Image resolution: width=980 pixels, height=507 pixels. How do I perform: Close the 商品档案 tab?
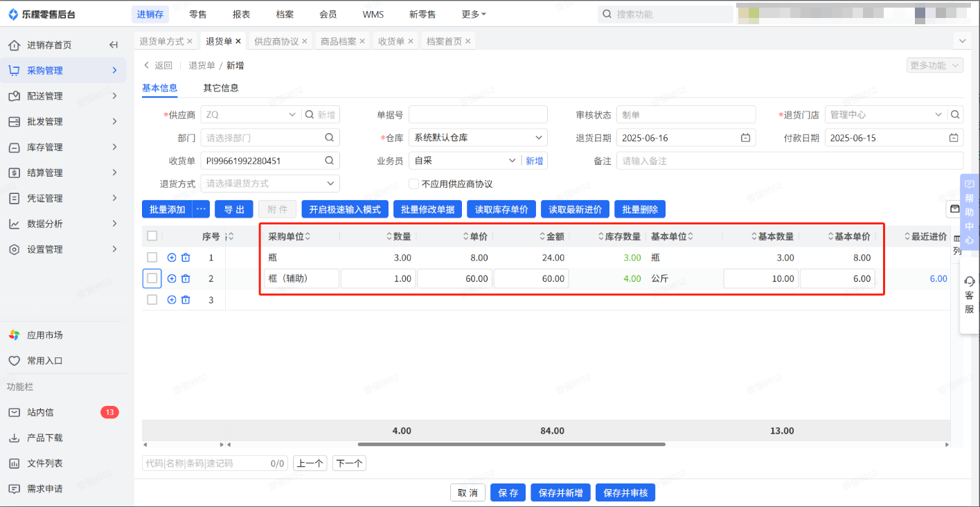(362, 42)
